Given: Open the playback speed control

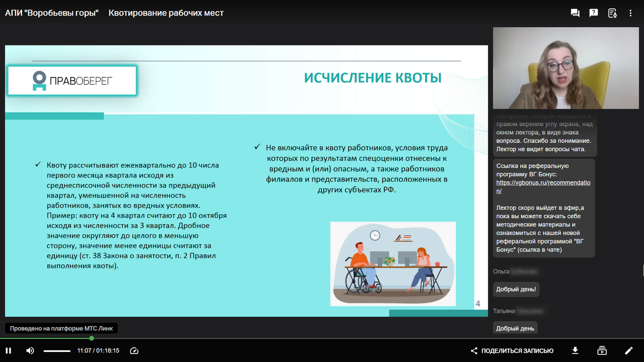Looking at the screenshot, I should pos(134,351).
